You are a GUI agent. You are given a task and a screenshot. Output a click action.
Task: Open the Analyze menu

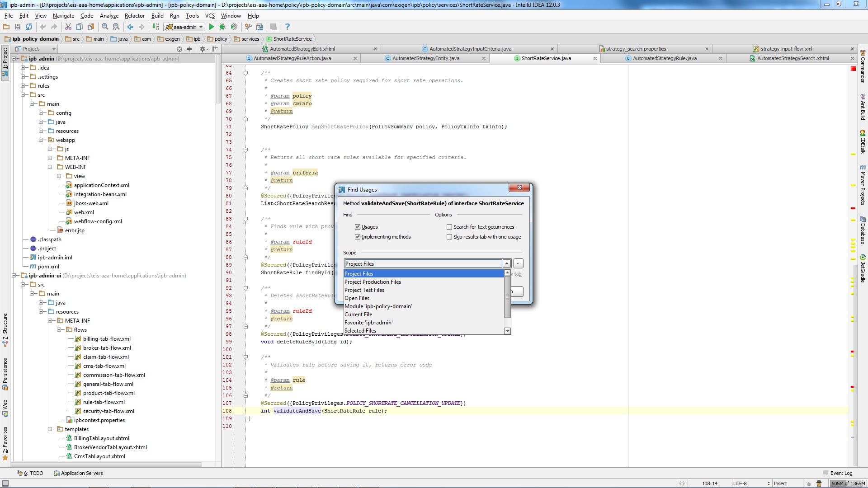[x=109, y=16]
